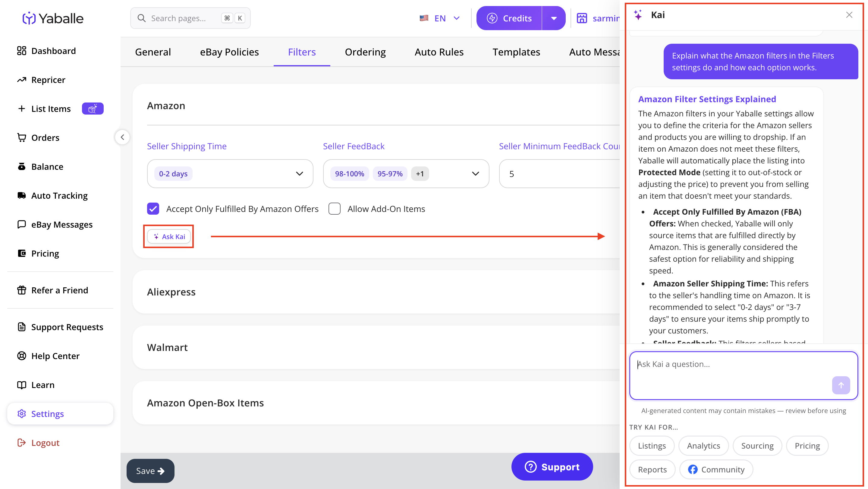Click the Logout icon
The height and width of the screenshot is (489, 868).
22,443
